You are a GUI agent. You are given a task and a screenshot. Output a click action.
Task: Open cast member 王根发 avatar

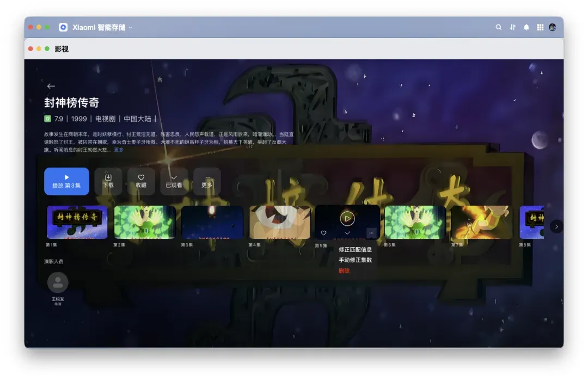58,282
